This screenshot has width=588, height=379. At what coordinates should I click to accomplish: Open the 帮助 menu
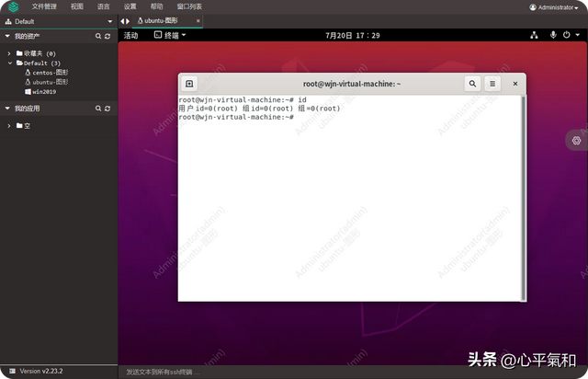point(157,6)
